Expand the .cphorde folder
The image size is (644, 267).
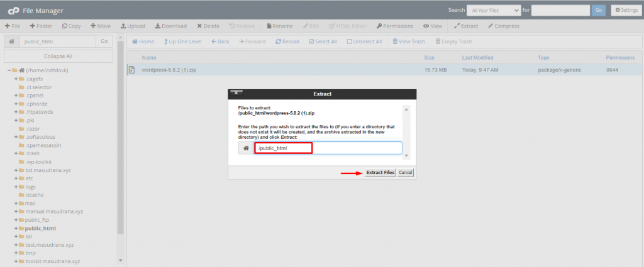[x=16, y=104]
